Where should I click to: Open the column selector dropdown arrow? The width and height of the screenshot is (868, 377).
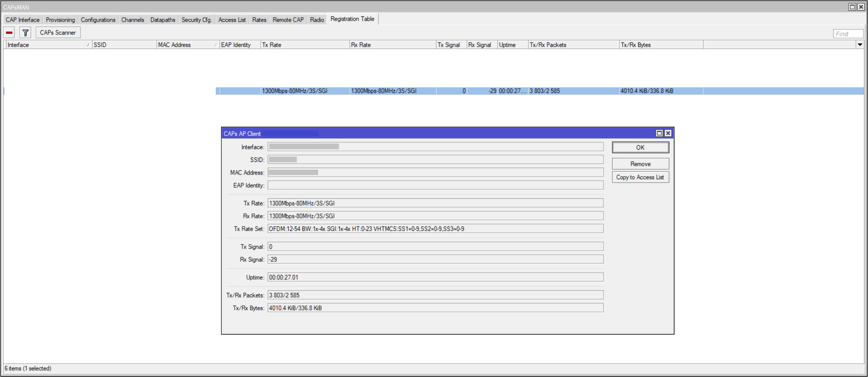pyautogui.click(x=860, y=45)
